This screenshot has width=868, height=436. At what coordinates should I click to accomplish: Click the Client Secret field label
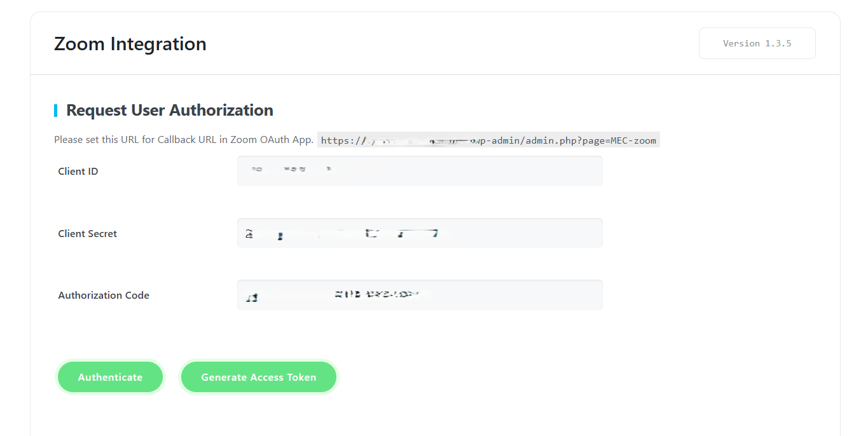point(87,233)
